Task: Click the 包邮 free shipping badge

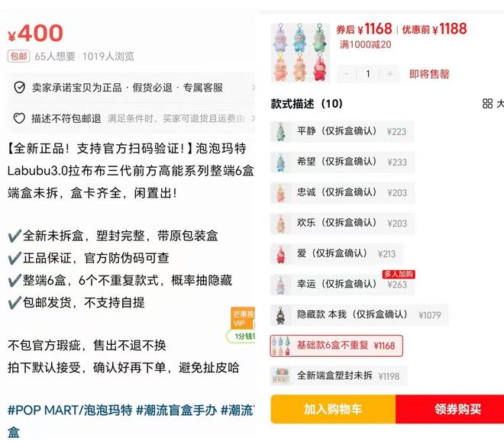Action: click(x=18, y=56)
